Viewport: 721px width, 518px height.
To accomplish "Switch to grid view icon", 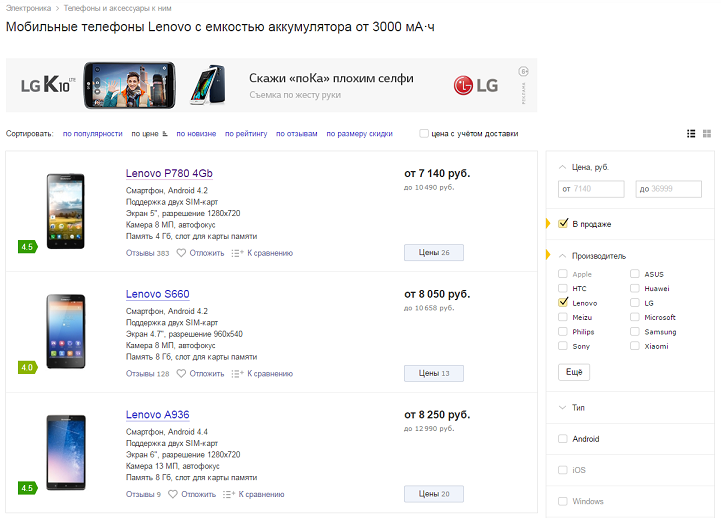I will [x=707, y=134].
